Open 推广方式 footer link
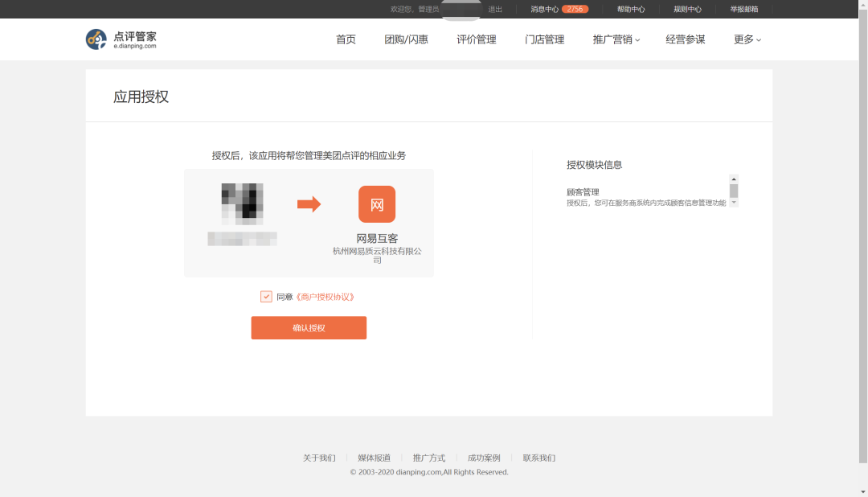The width and height of the screenshot is (868, 497). point(429,458)
